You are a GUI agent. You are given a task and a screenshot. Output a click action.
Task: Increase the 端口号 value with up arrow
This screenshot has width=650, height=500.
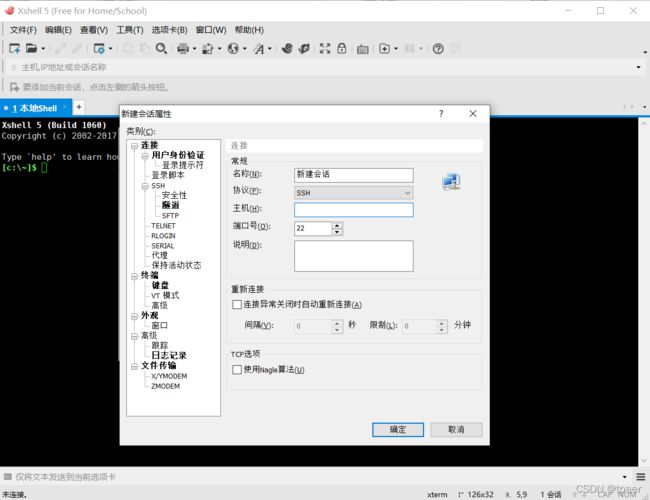[337, 225]
